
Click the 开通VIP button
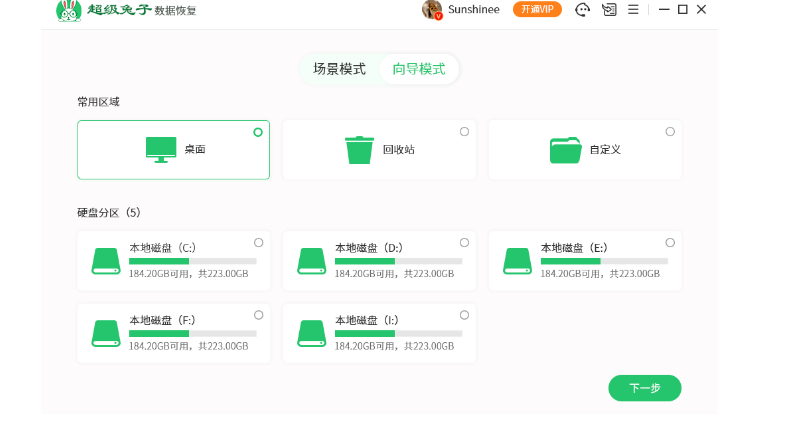[537, 10]
